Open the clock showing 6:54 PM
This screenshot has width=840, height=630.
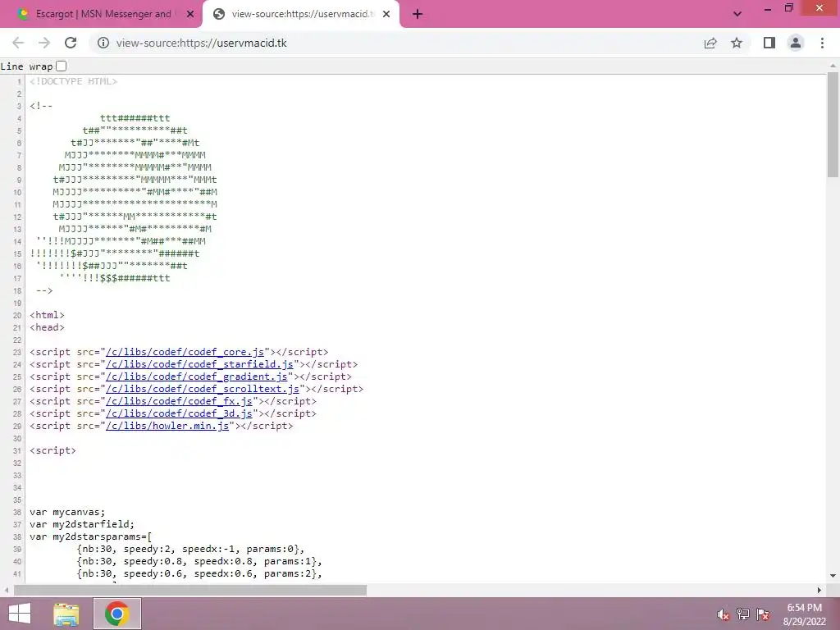click(x=804, y=614)
